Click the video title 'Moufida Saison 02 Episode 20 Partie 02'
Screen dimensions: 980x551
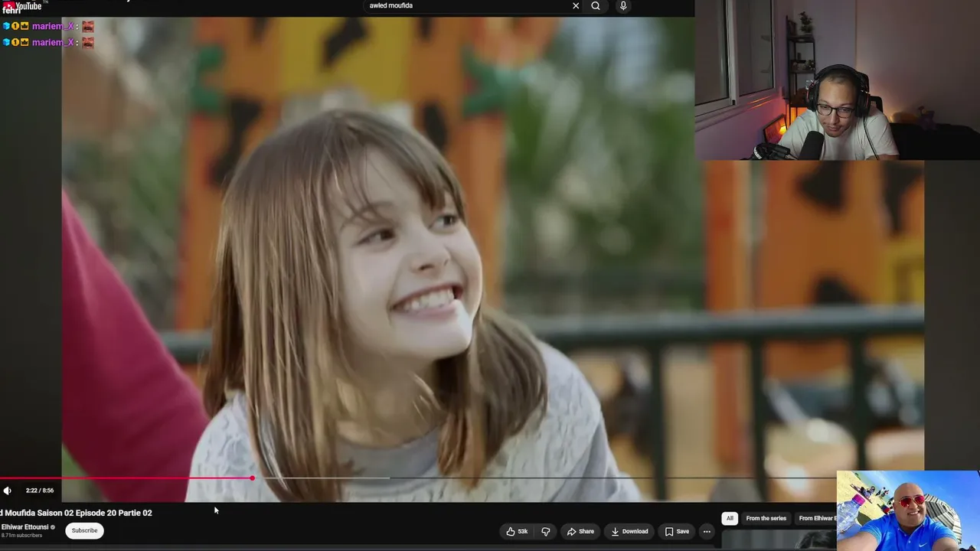coord(77,513)
